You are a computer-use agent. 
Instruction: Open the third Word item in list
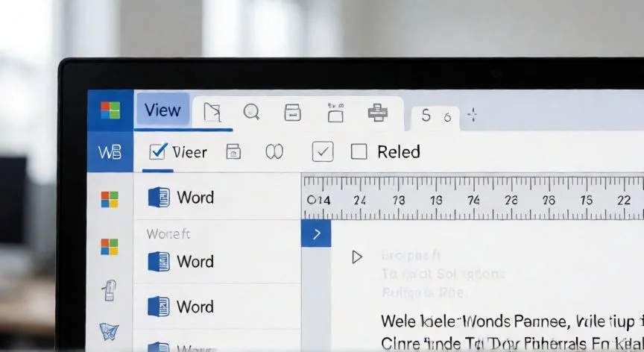point(217,307)
